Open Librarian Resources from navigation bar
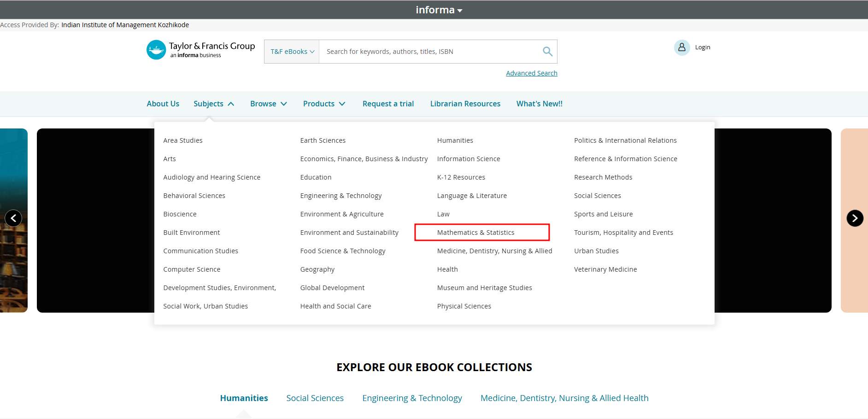Viewport: 868px width, 419px height. [465, 104]
